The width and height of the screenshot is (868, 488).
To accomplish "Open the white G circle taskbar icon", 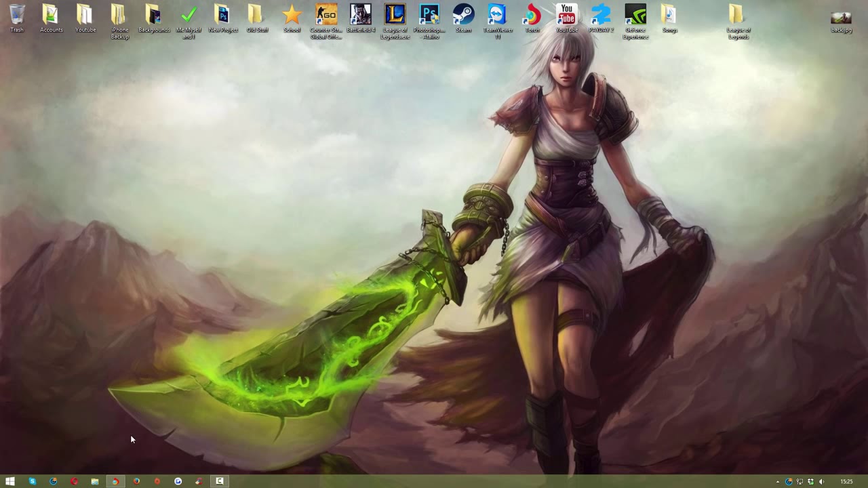I will tap(178, 481).
